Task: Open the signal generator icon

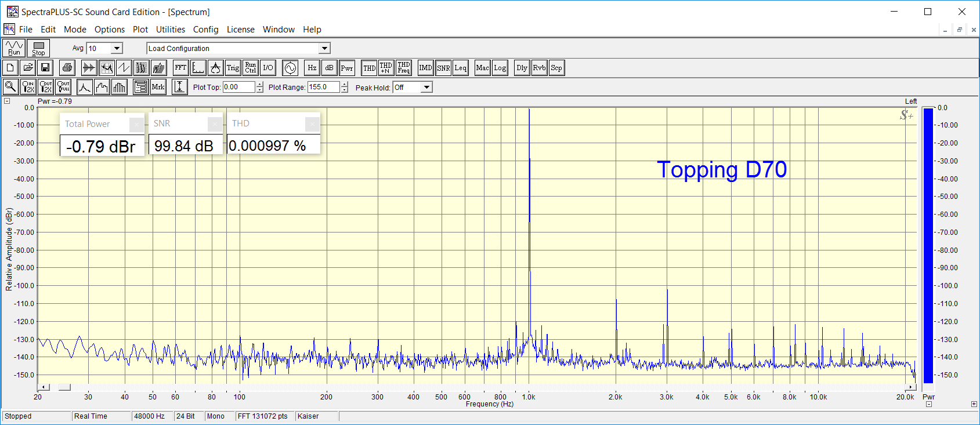Action: coord(290,68)
